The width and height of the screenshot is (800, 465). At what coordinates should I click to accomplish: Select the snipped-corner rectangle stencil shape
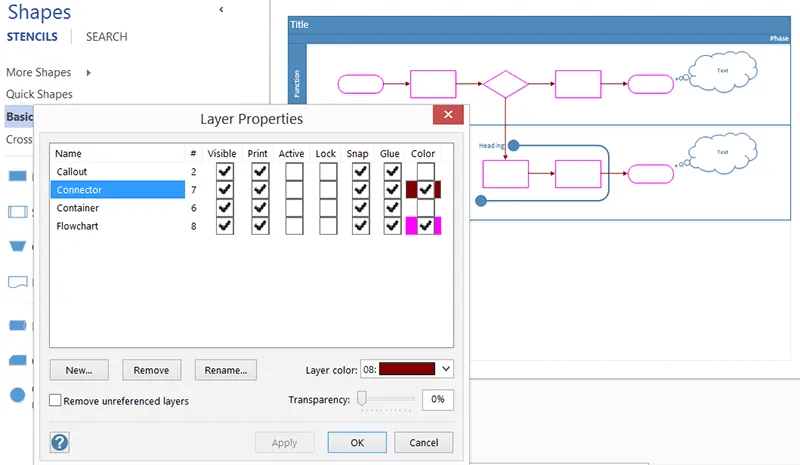[18, 360]
